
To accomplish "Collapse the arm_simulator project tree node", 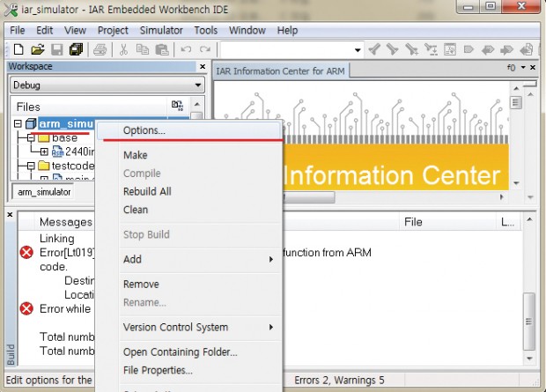I will (18, 123).
